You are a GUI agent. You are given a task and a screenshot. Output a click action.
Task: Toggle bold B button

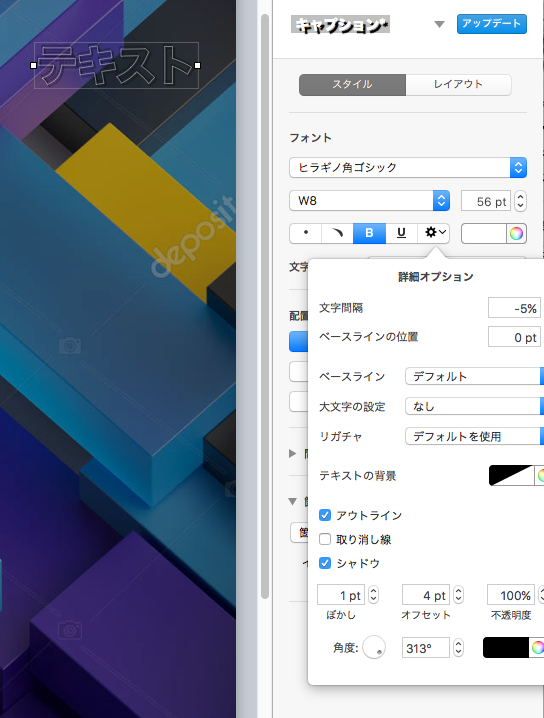tap(369, 234)
